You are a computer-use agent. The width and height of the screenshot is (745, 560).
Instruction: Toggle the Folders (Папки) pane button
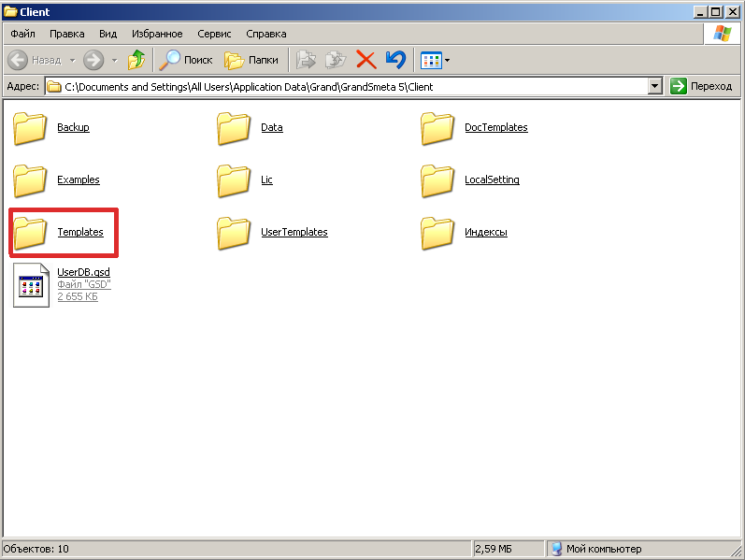[251, 60]
